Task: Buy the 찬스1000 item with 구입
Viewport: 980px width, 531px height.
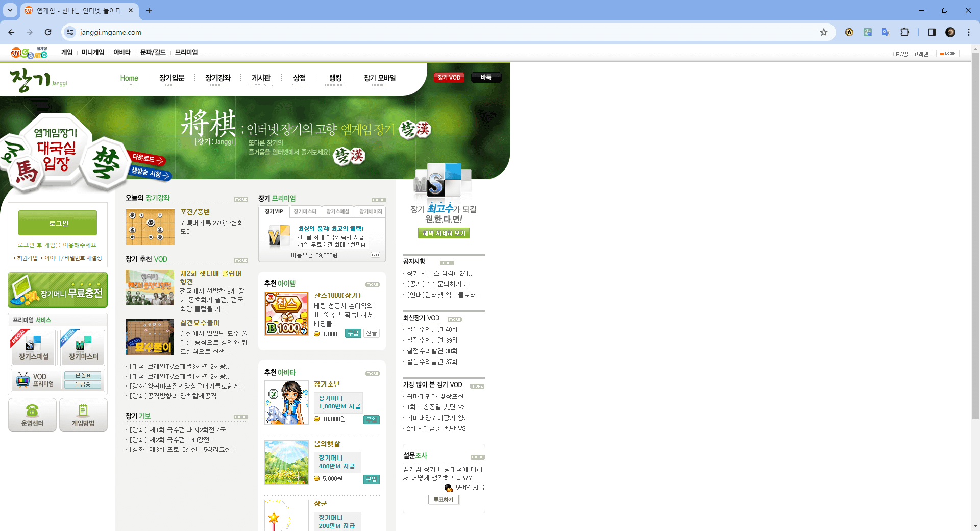Action: point(353,333)
